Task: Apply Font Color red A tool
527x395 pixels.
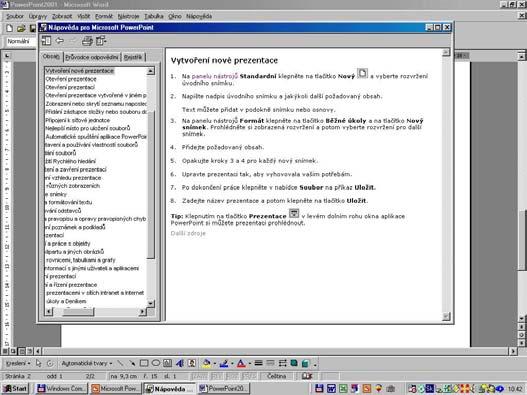Action: click(241, 363)
